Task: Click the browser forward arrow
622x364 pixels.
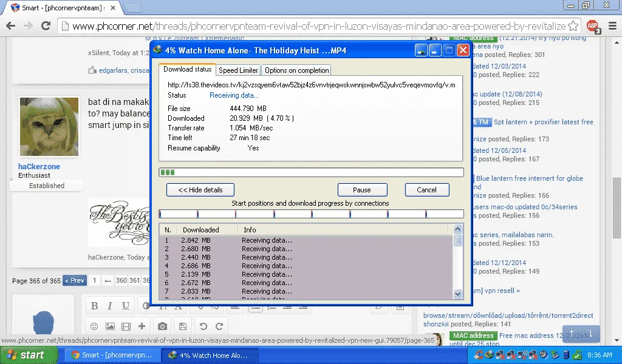Action: (28, 26)
